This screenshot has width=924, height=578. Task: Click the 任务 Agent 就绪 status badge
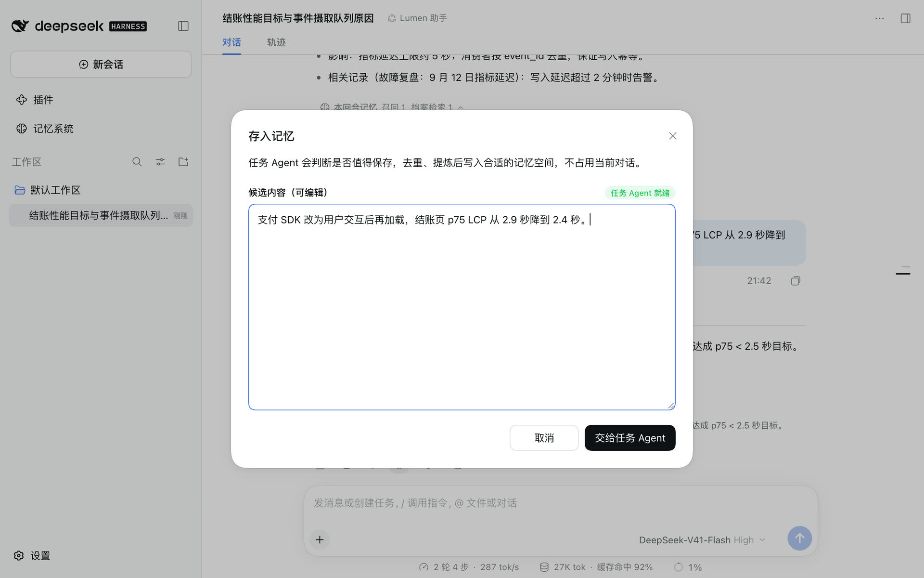(x=640, y=193)
